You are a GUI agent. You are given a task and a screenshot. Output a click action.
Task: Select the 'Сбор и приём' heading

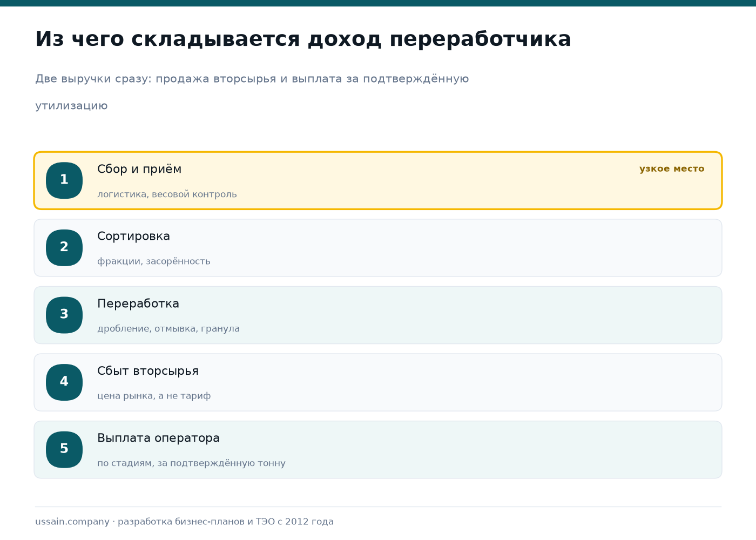tap(139, 169)
